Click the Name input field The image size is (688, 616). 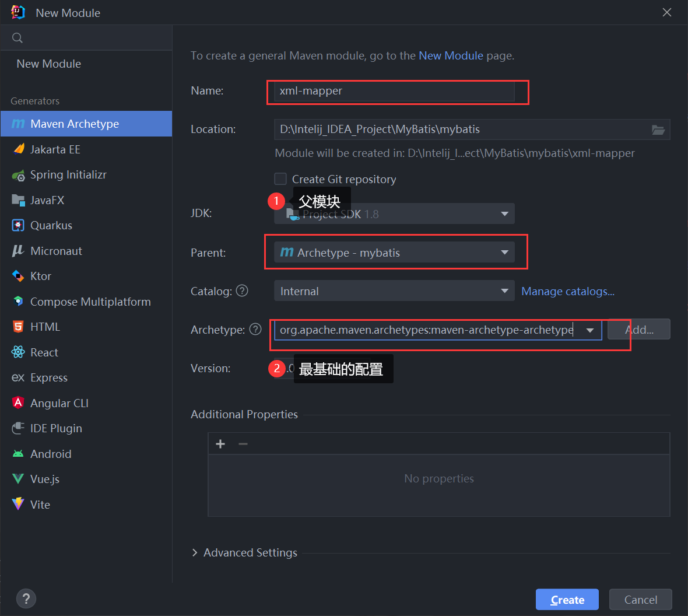(x=395, y=91)
